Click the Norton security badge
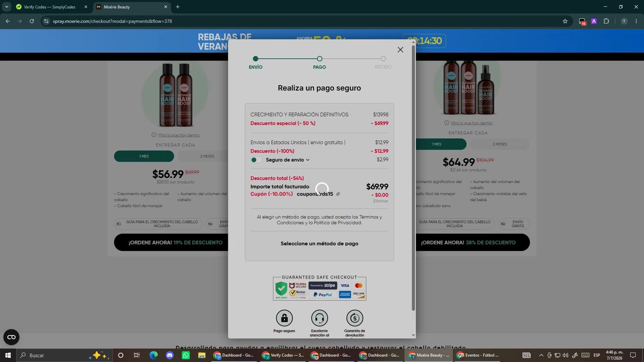 coord(298,294)
